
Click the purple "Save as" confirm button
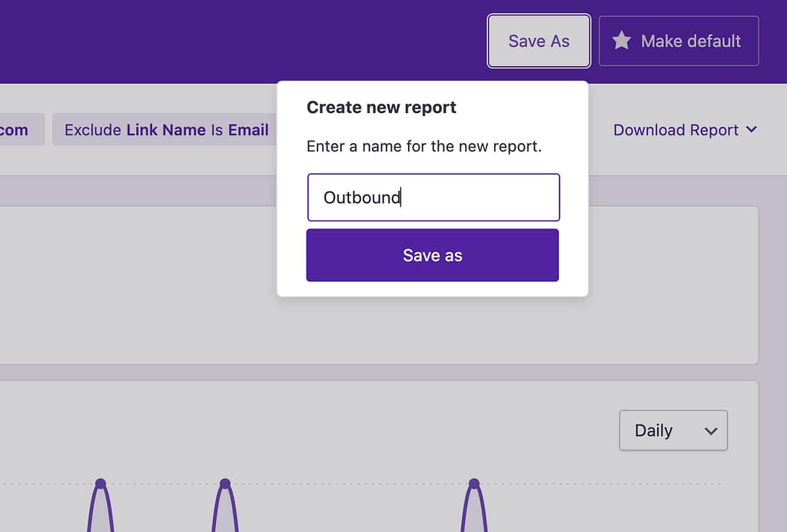pyautogui.click(x=433, y=255)
